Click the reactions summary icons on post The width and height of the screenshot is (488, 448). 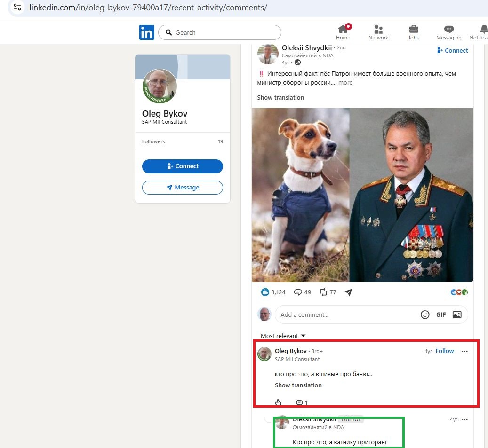[459, 292]
